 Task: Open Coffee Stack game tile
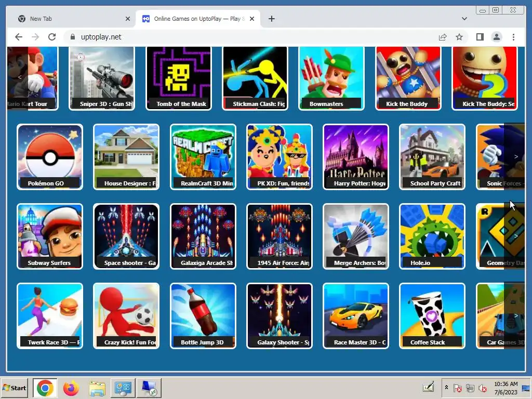click(x=432, y=316)
